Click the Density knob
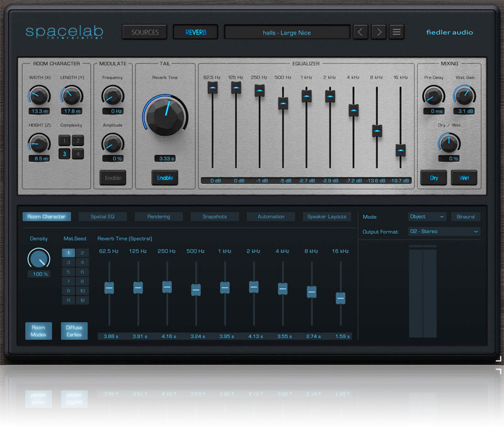The height and width of the screenshot is (428, 504). (38, 257)
